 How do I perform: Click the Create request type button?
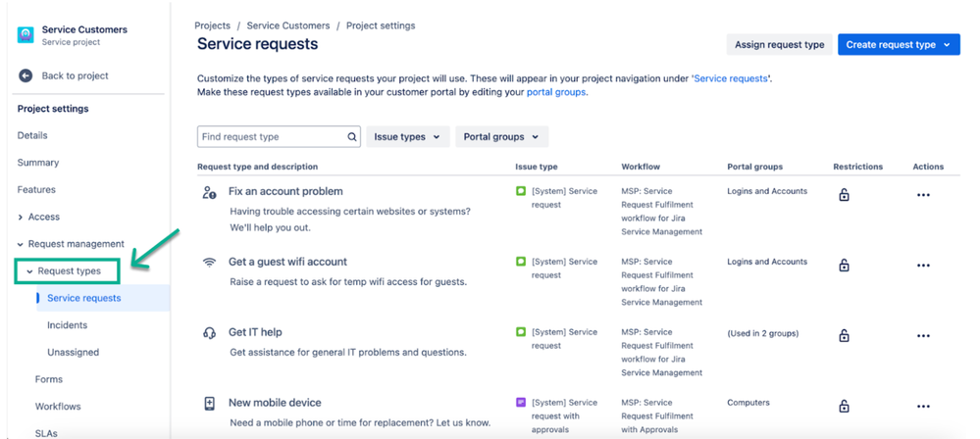pos(899,45)
